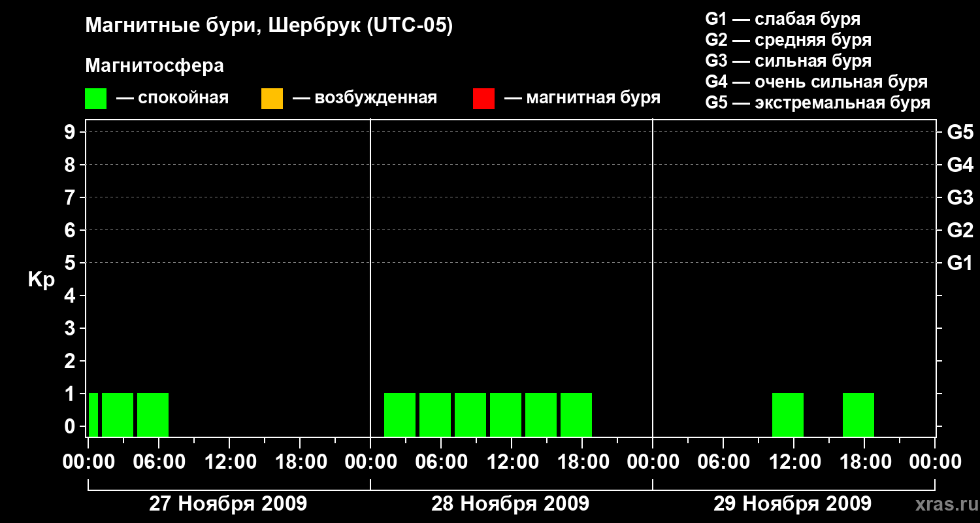Viewport: 980px width, 523px height.
Task: Click the 'G5 — экстремальная буря' legend line
Action: point(817,103)
